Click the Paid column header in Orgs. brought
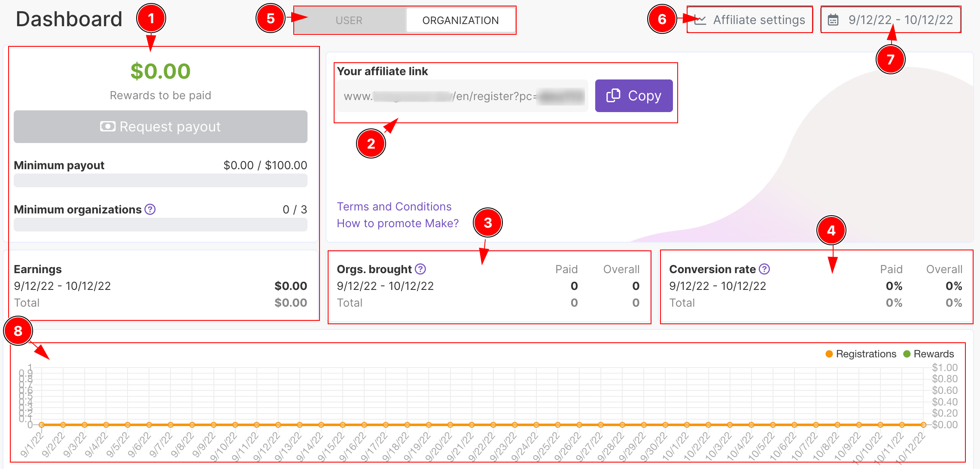The image size is (980, 469). [x=566, y=269]
